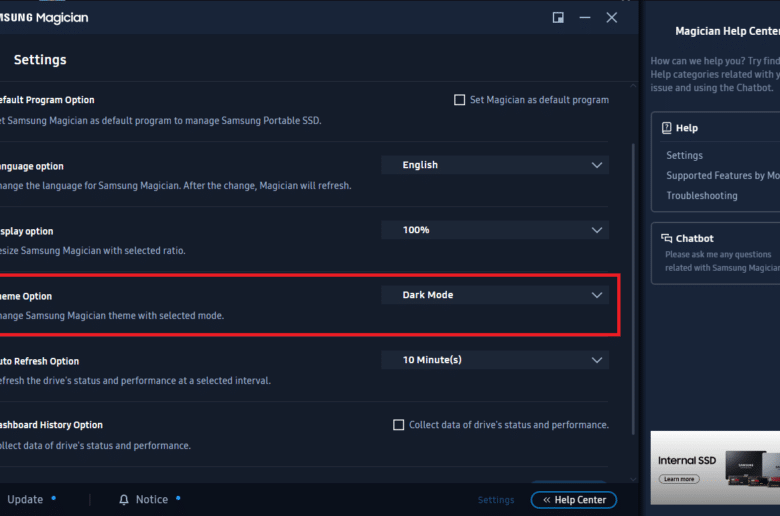Open the 100% display ratio dropdown

(495, 230)
